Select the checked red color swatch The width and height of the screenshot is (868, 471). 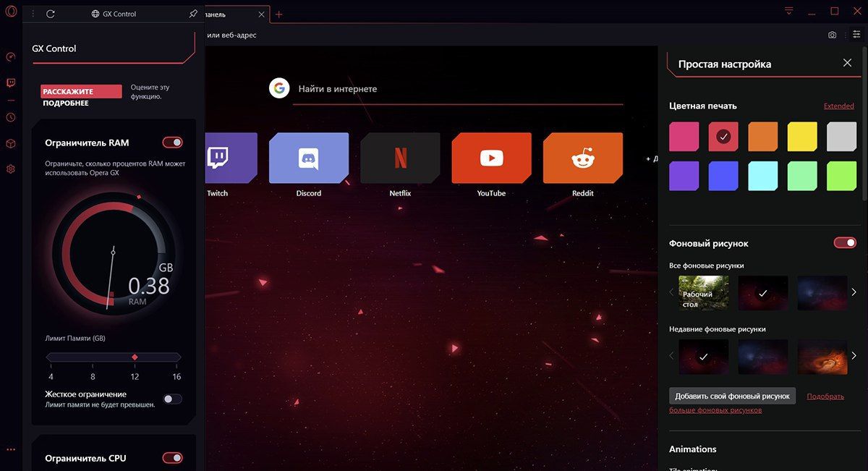click(723, 136)
